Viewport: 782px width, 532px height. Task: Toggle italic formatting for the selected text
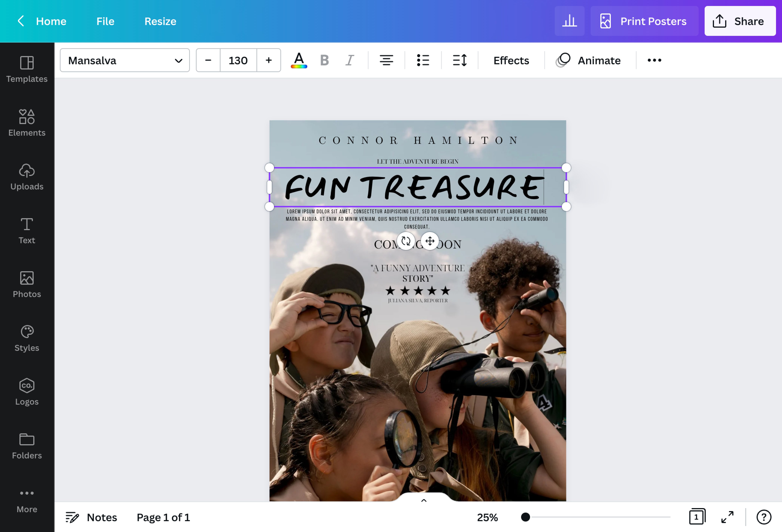[349, 60]
